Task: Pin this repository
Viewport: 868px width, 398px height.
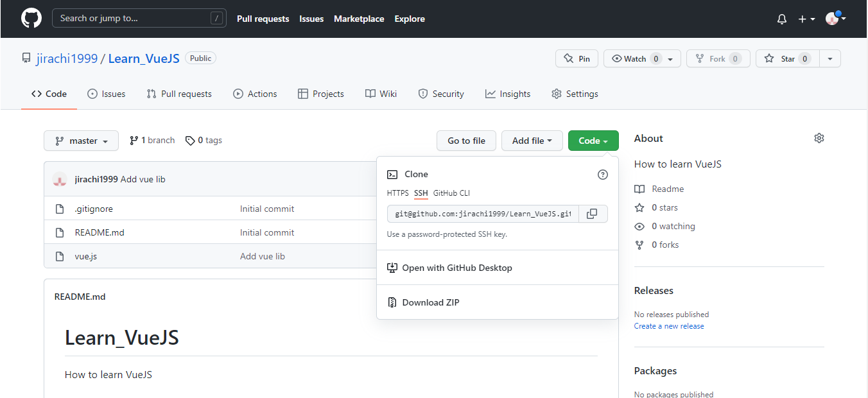Action: 577,58
